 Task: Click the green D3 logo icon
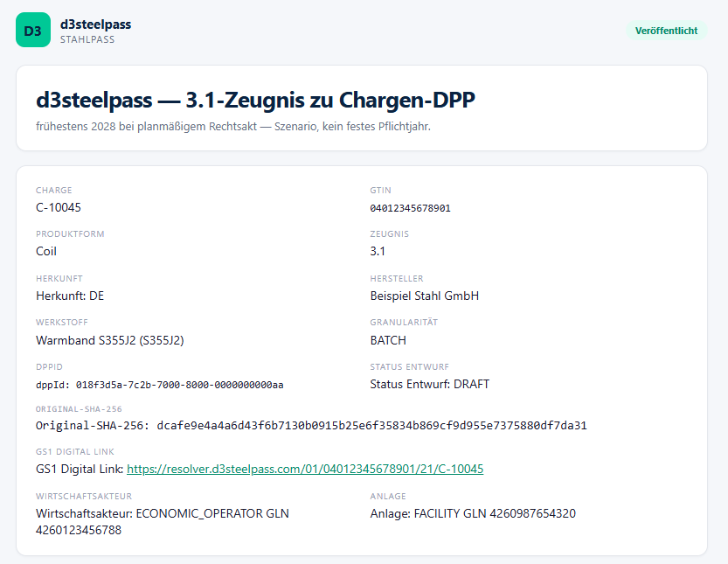click(33, 30)
